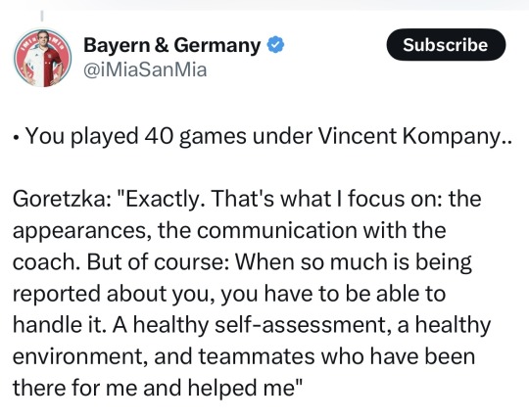This screenshot has height=420, width=529.
Task: Click the bullet point starting the tweet
Action: pyautogui.click(x=17, y=139)
